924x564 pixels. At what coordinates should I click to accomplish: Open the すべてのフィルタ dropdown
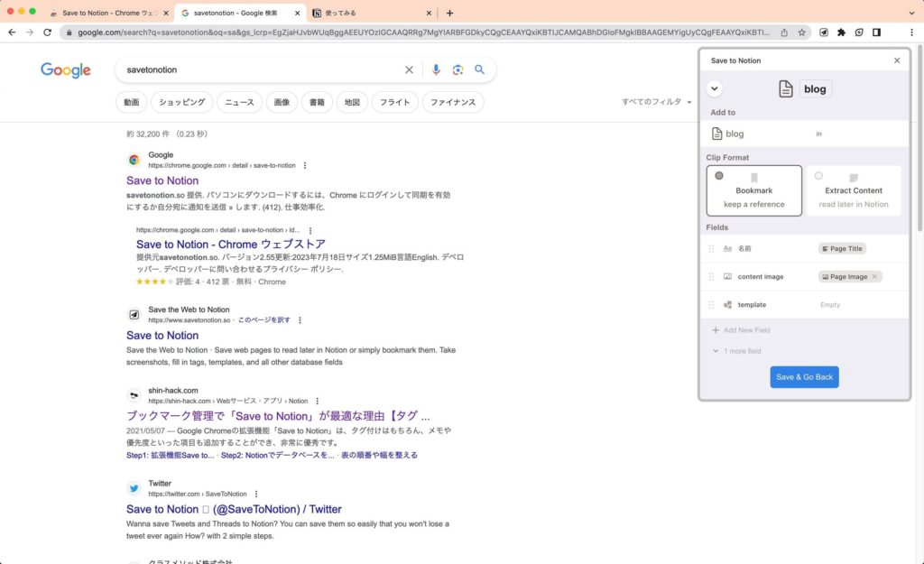click(657, 102)
